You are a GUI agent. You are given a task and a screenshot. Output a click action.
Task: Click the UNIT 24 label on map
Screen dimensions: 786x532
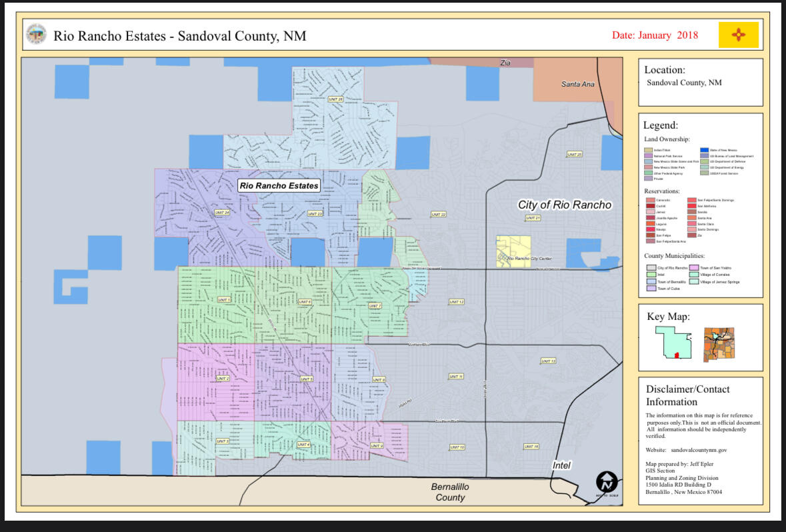pos(222,213)
